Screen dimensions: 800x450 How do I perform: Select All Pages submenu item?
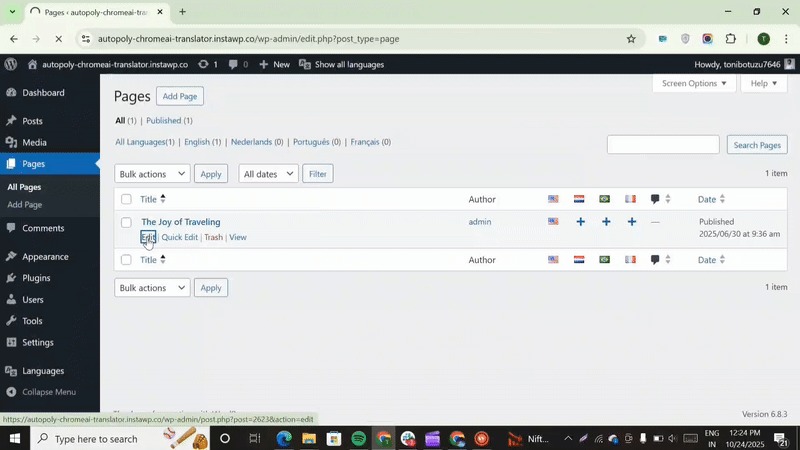[x=24, y=187]
